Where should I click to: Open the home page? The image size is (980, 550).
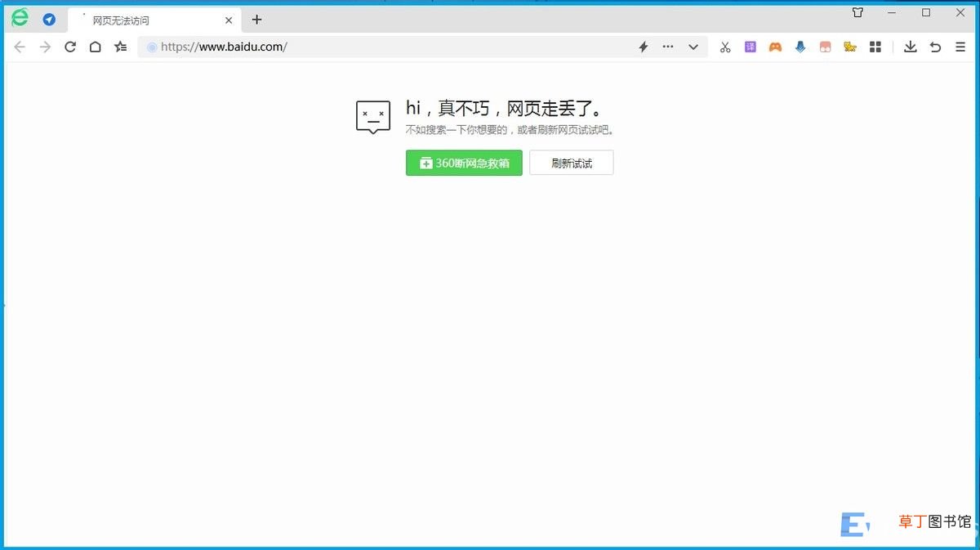click(x=95, y=47)
